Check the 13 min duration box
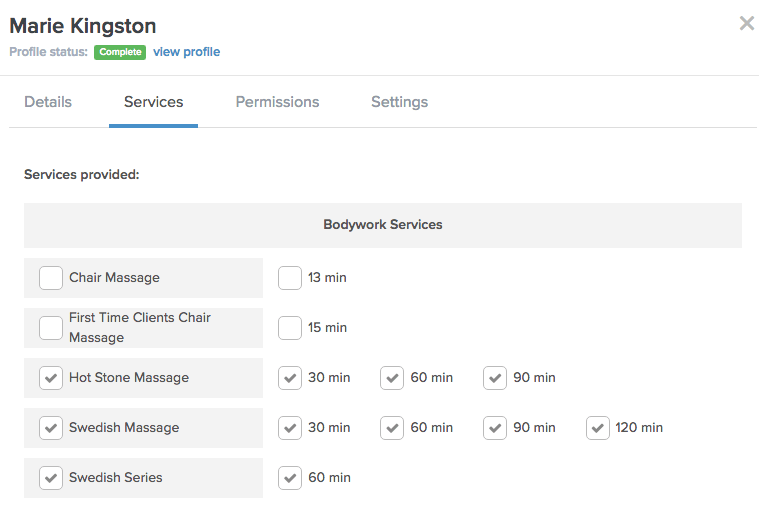 [290, 278]
